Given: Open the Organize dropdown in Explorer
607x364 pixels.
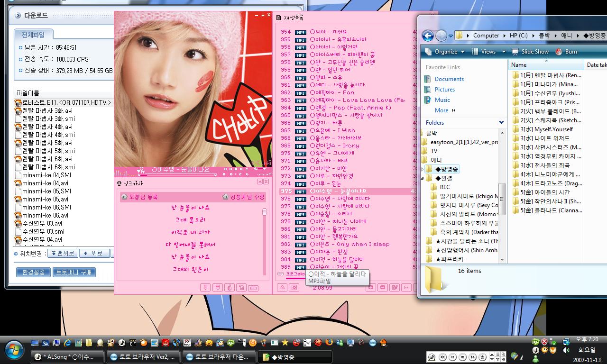Looking at the screenshot, I should 445,52.
